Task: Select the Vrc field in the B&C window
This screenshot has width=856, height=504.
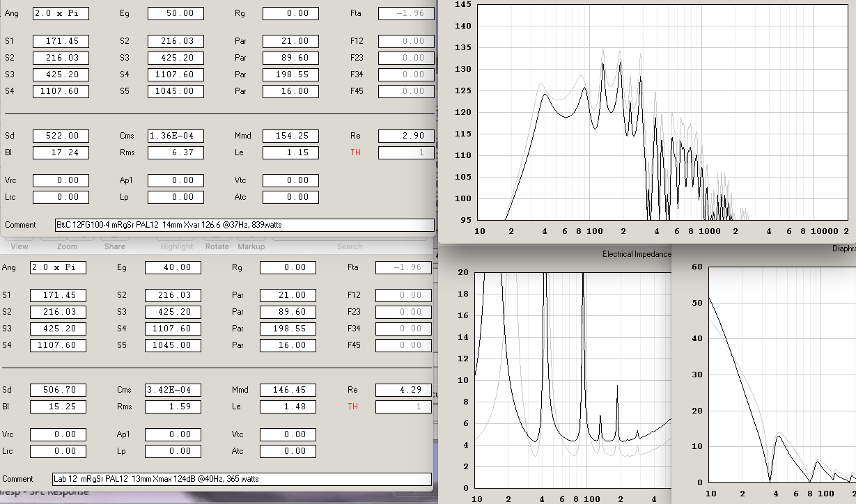Action: 61,180
